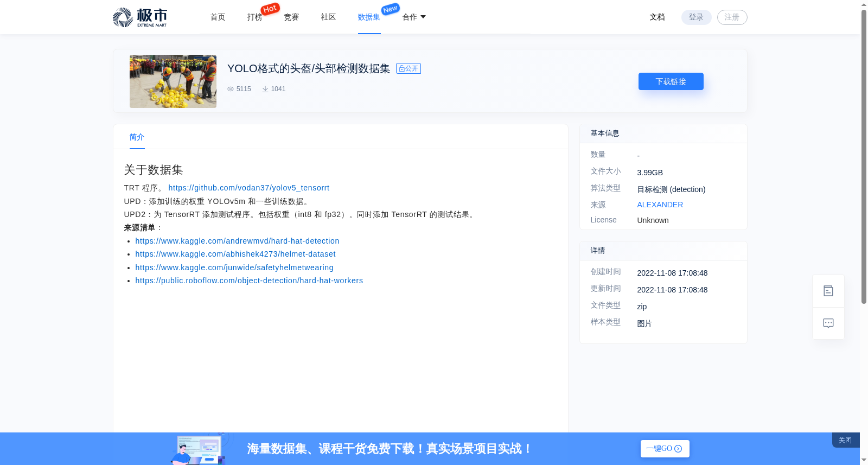Image resolution: width=868 pixels, height=465 pixels.
Task: Click the 下载链接 download button
Action: click(671, 81)
